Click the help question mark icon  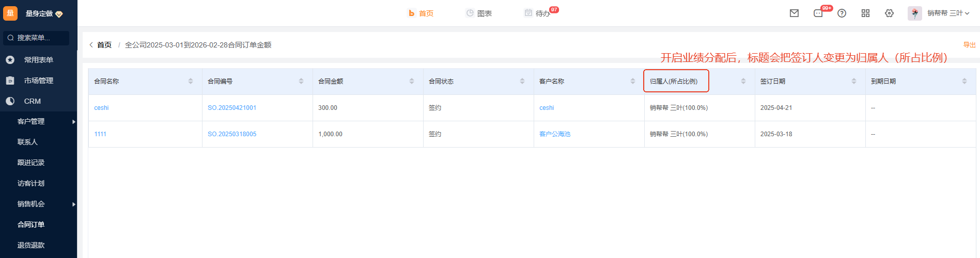click(x=842, y=13)
